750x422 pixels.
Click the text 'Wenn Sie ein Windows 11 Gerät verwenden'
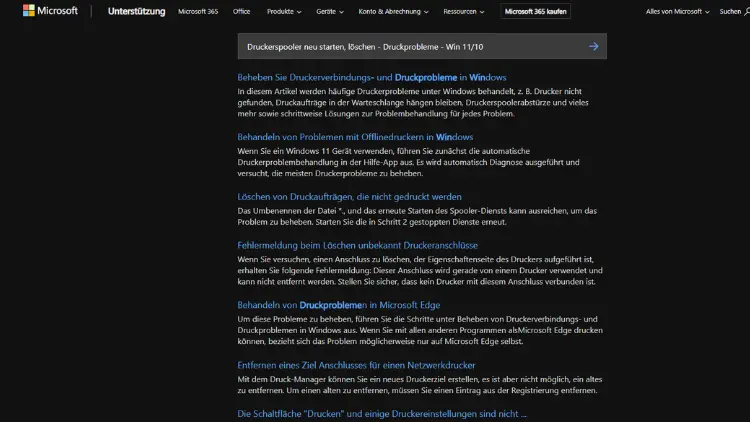point(316,151)
